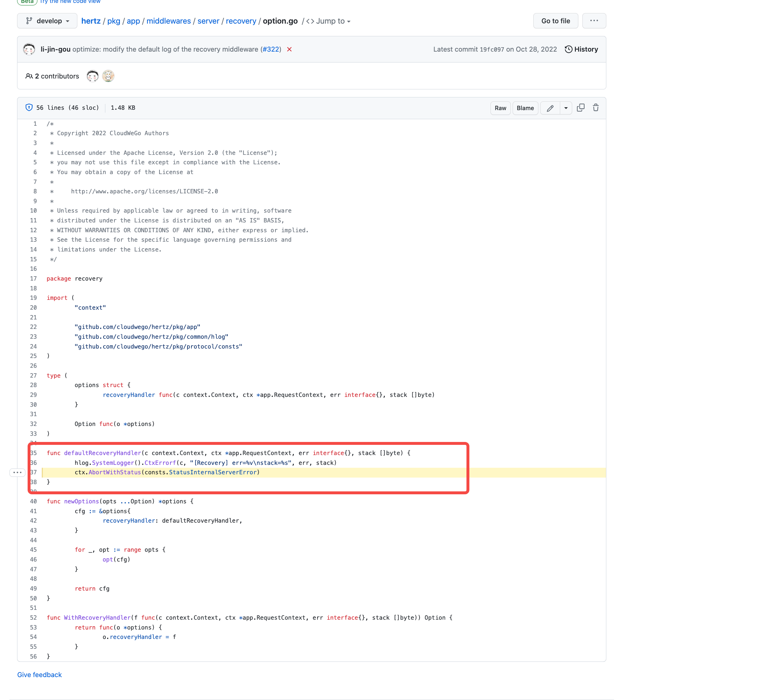Click the second contributor avatar
Screen dimensions: 776x700
pyautogui.click(x=108, y=76)
